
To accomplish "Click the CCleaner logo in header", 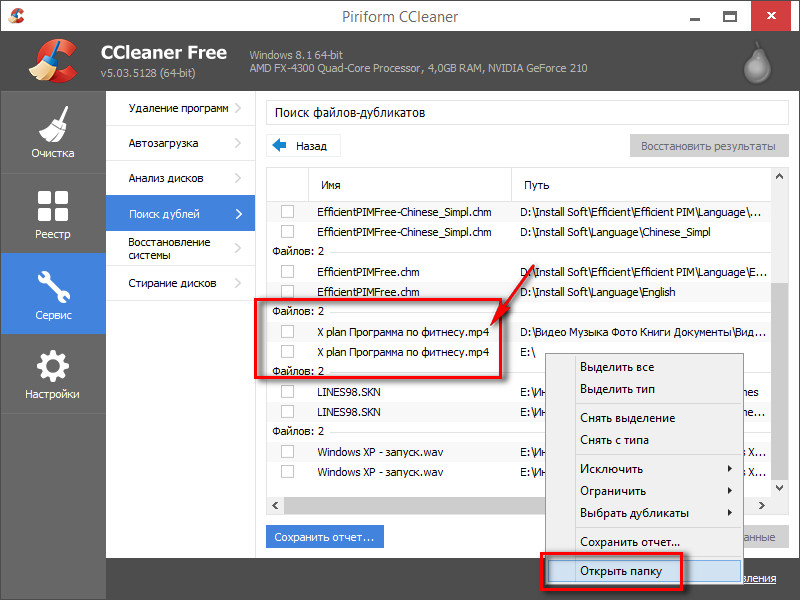I will [x=54, y=61].
